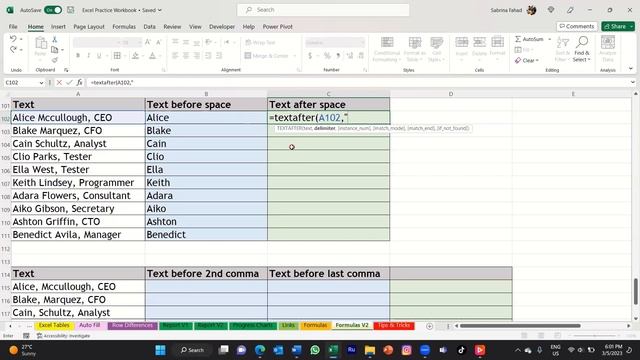Viewport: 640px width, 360px height.
Task: Click the Accounting dollar format icon
Action: pos(310,56)
